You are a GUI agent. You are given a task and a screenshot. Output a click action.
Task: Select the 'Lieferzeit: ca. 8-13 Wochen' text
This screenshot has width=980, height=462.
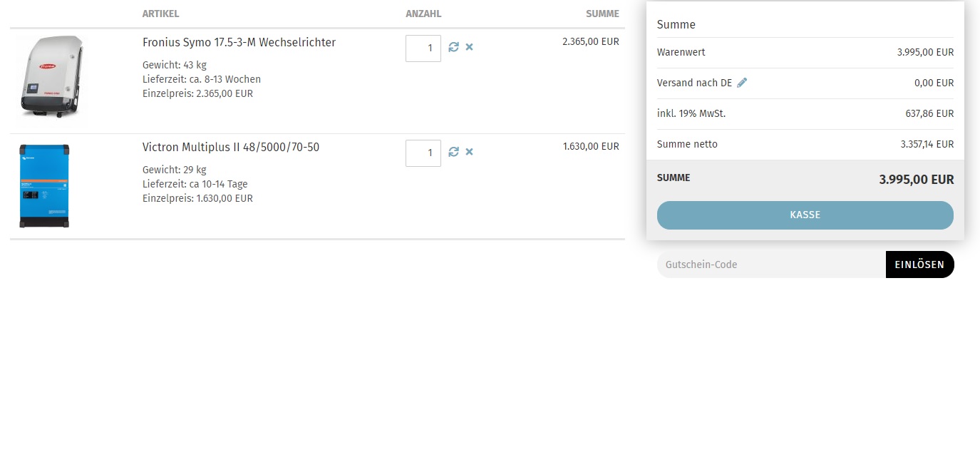(x=202, y=79)
